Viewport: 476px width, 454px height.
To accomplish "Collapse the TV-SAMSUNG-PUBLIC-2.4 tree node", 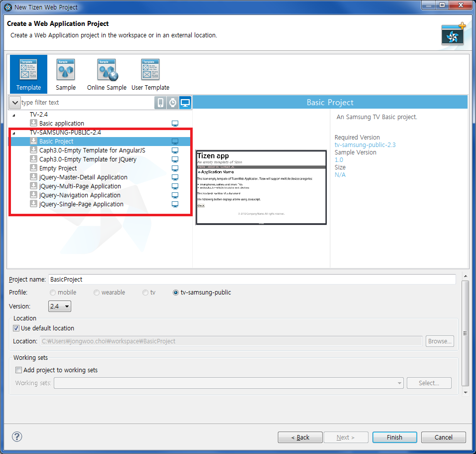I will click(x=13, y=133).
